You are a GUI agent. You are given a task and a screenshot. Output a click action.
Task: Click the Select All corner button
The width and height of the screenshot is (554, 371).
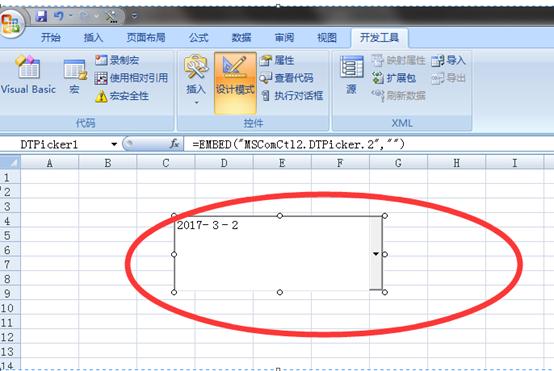tap(10, 163)
